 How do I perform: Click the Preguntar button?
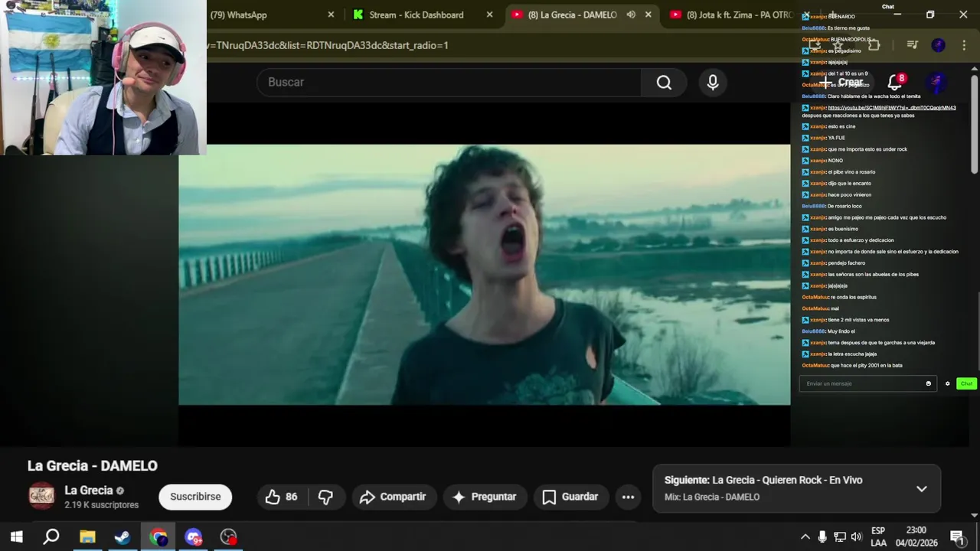(485, 497)
